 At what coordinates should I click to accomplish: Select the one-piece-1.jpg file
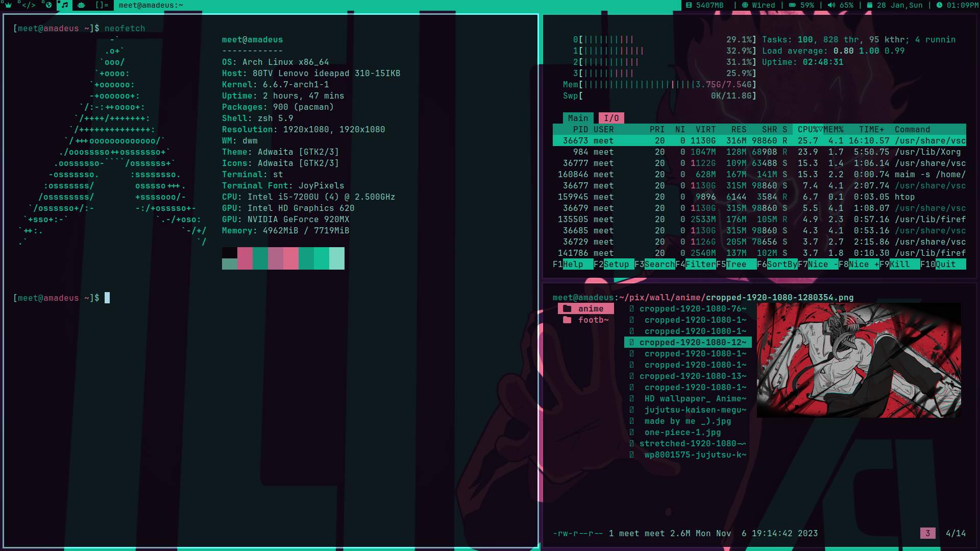coord(688,432)
